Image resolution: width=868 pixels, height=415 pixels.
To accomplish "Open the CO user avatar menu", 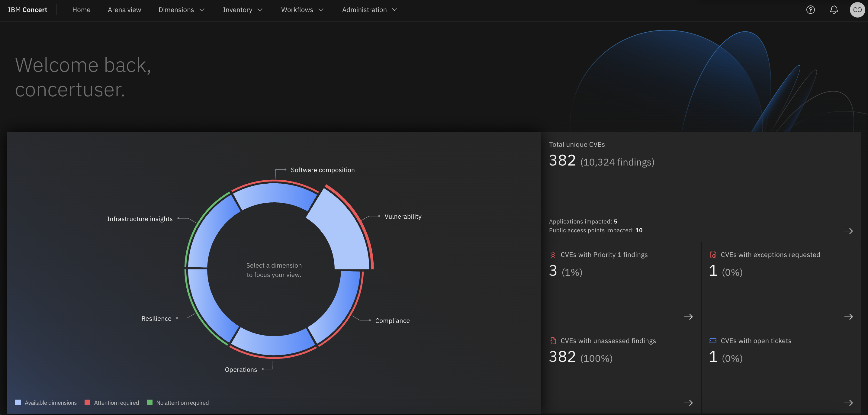I will pyautogui.click(x=857, y=9).
